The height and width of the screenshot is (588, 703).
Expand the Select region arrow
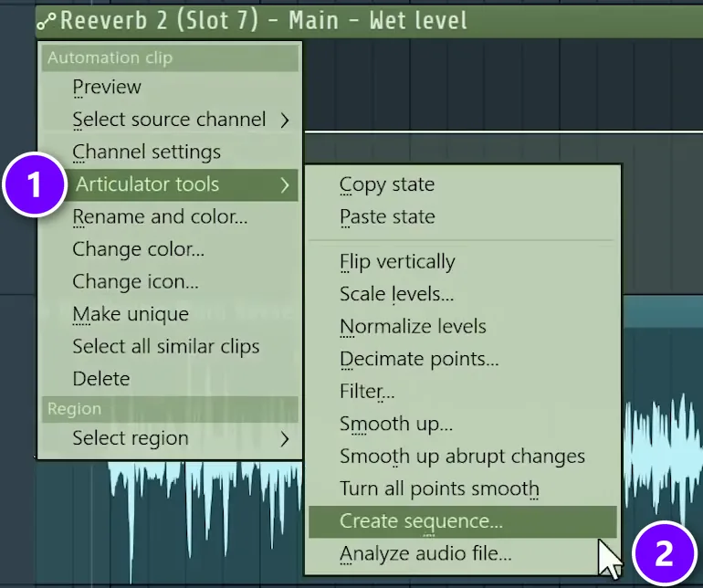point(285,439)
